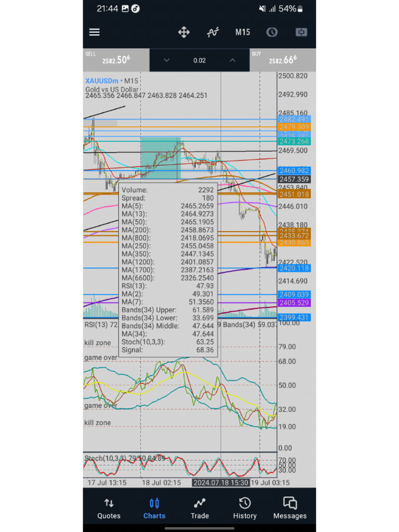
Task: Tap the SELL 2582.50 button
Action: (116, 60)
